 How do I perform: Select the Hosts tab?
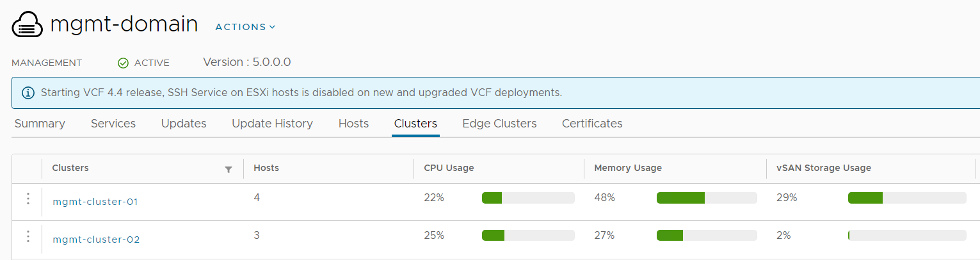click(353, 124)
